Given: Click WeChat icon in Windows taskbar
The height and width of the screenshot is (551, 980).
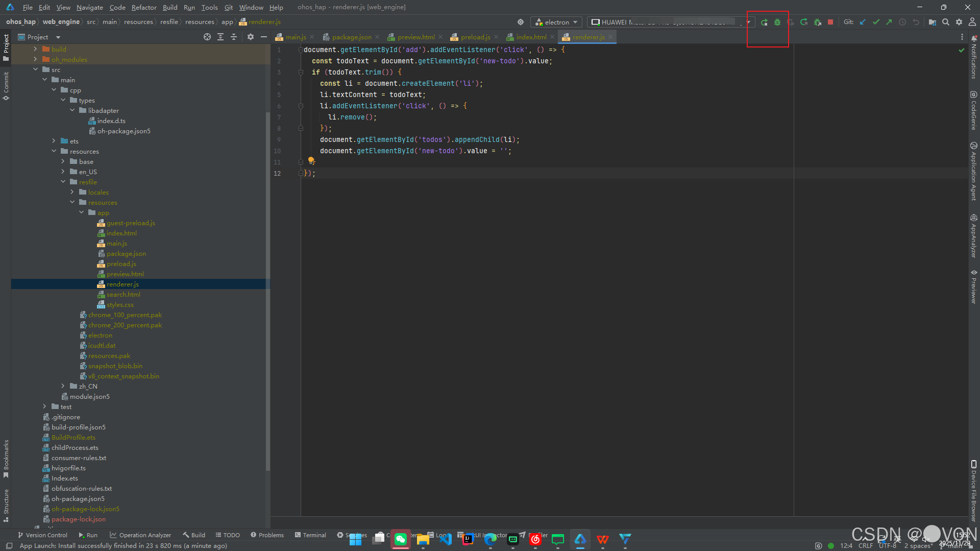Looking at the screenshot, I should pos(401,539).
